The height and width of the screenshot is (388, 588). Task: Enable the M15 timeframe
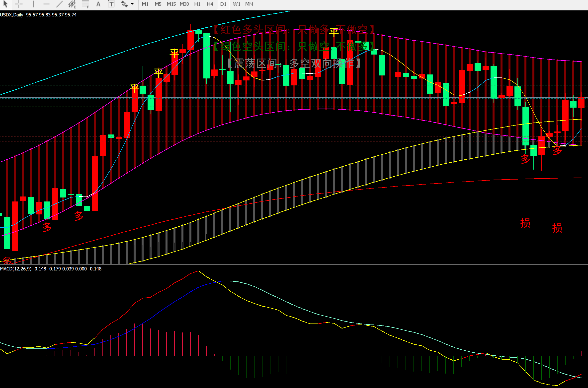click(171, 4)
